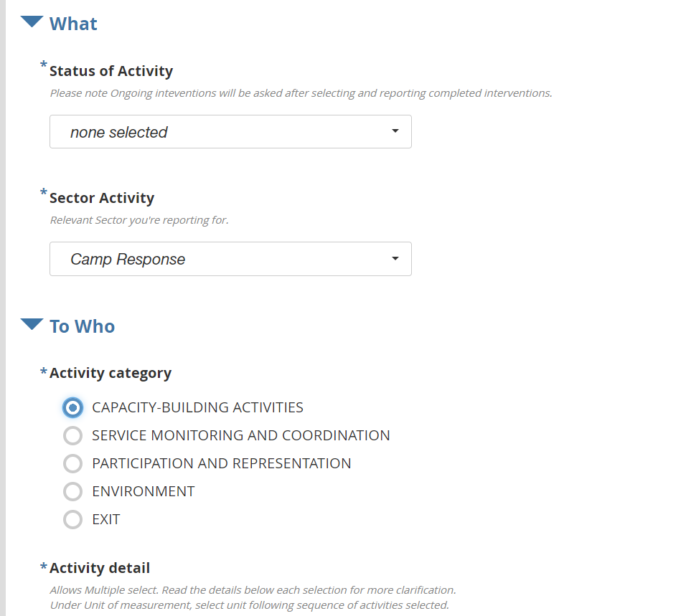Image resolution: width=686 pixels, height=616 pixels.
Task: Click the To Who heading text
Action: [82, 326]
